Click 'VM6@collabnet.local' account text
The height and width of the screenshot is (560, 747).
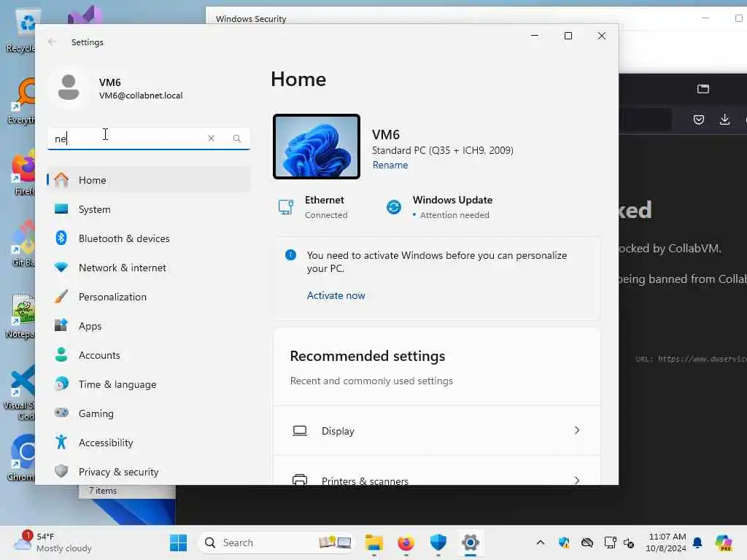pyautogui.click(x=141, y=96)
